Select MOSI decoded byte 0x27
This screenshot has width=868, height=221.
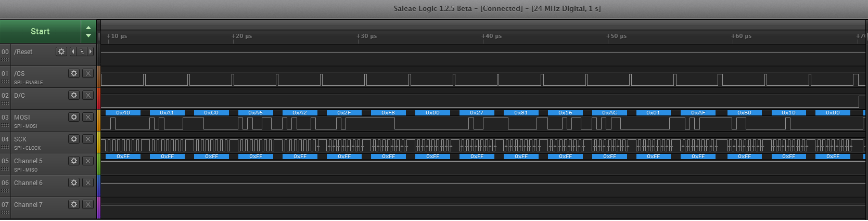[x=477, y=113]
